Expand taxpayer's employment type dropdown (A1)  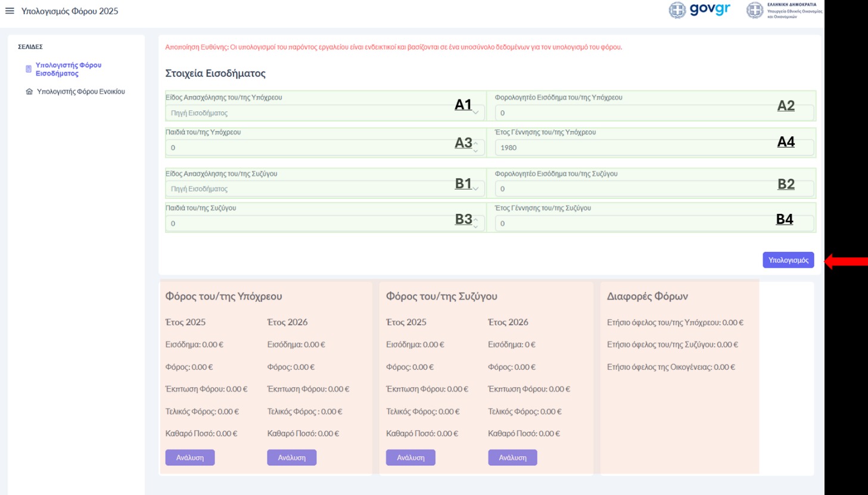(x=475, y=113)
